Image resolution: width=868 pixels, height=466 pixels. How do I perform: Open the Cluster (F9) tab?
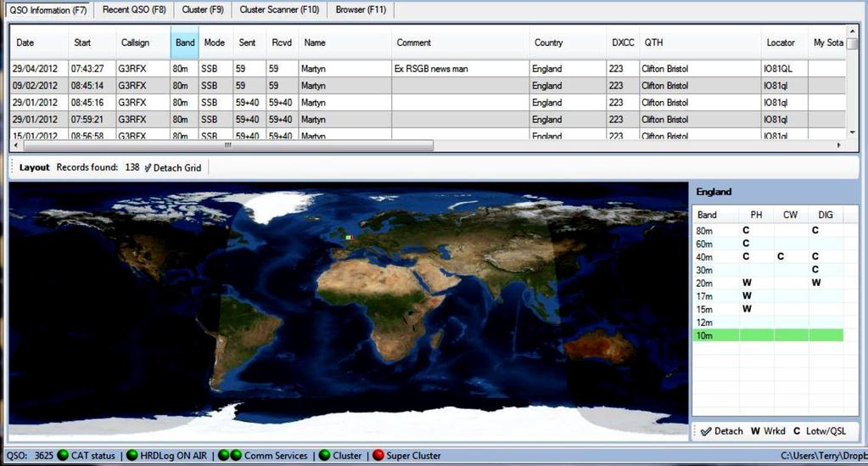[203, 9]
